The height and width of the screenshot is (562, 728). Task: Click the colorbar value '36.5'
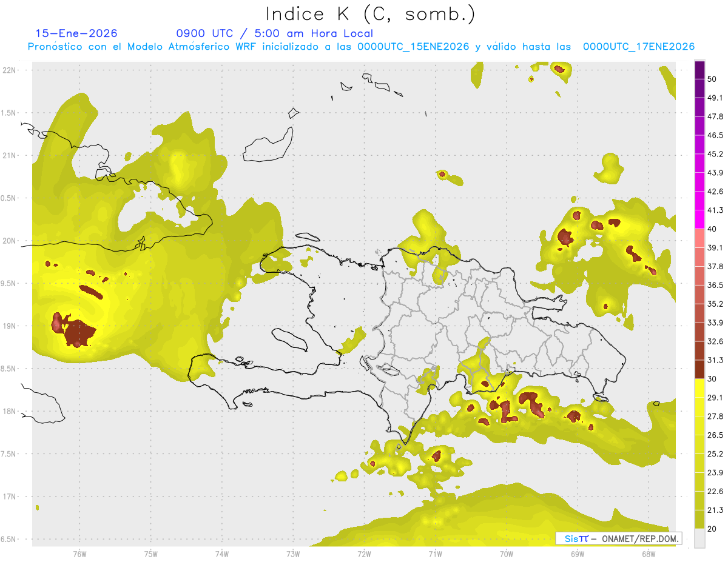[x=716, y=285]
